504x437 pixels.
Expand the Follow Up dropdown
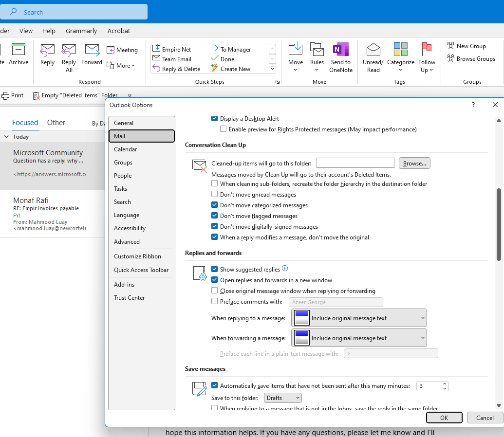[x=431, y=70]
